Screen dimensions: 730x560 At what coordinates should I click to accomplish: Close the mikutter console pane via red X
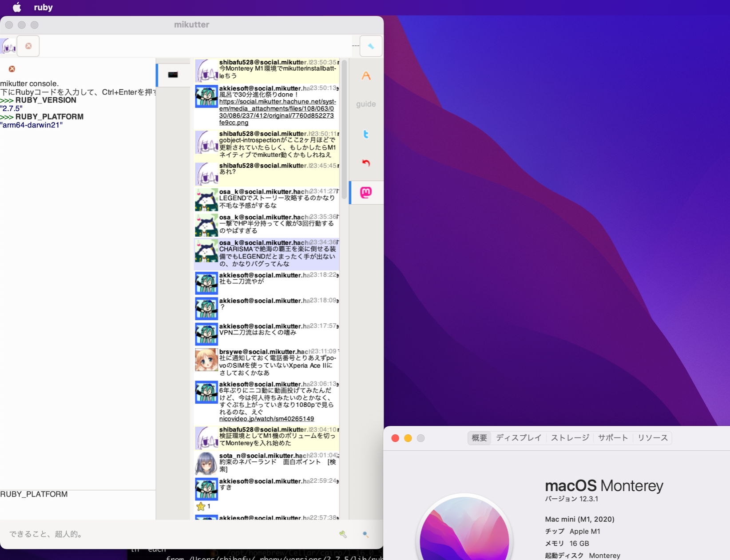coord(12,69)
